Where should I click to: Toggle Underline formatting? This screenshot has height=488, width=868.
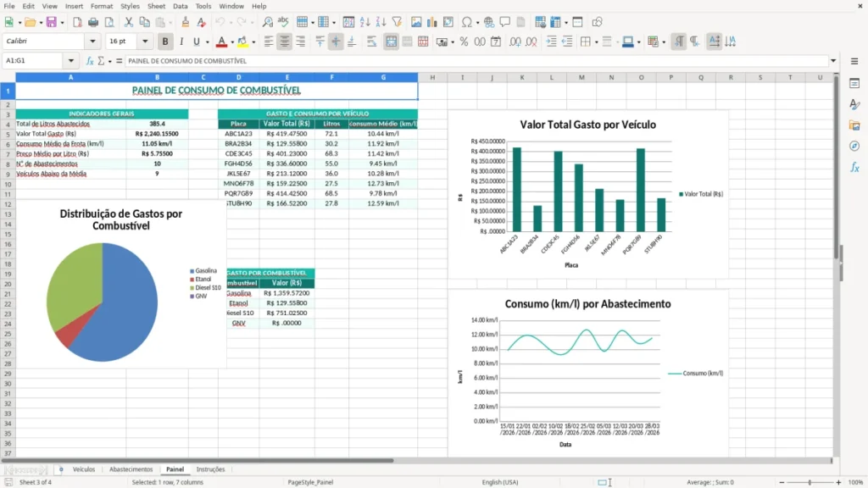point(197,42)
